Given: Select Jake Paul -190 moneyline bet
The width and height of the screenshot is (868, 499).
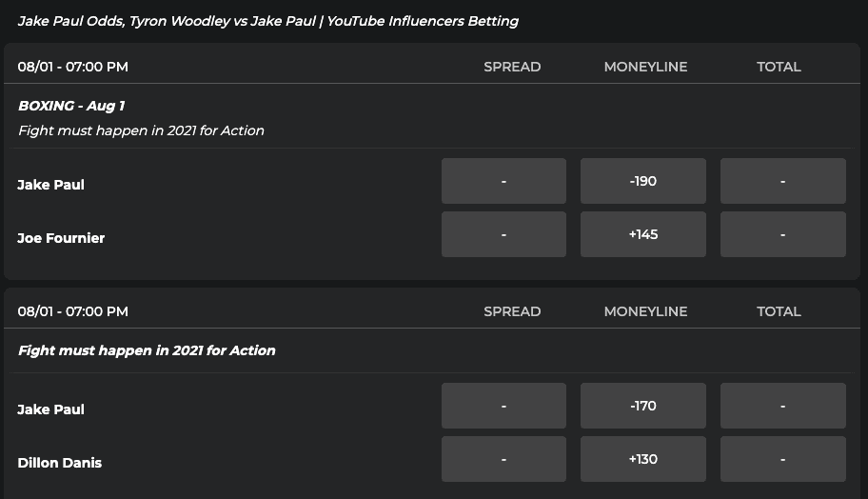Looking at the screenshot, I should (x=643, y=181).
